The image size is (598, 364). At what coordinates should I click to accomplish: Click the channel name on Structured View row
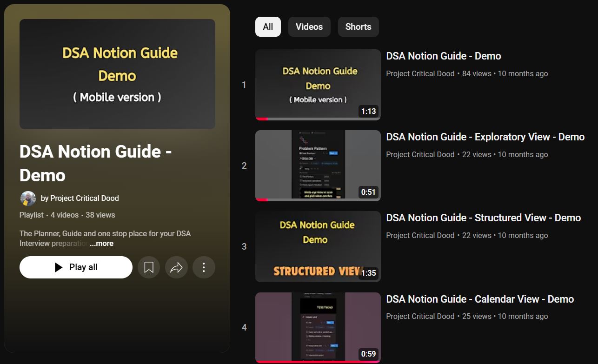pyautogui.click(x=420, y=236)
